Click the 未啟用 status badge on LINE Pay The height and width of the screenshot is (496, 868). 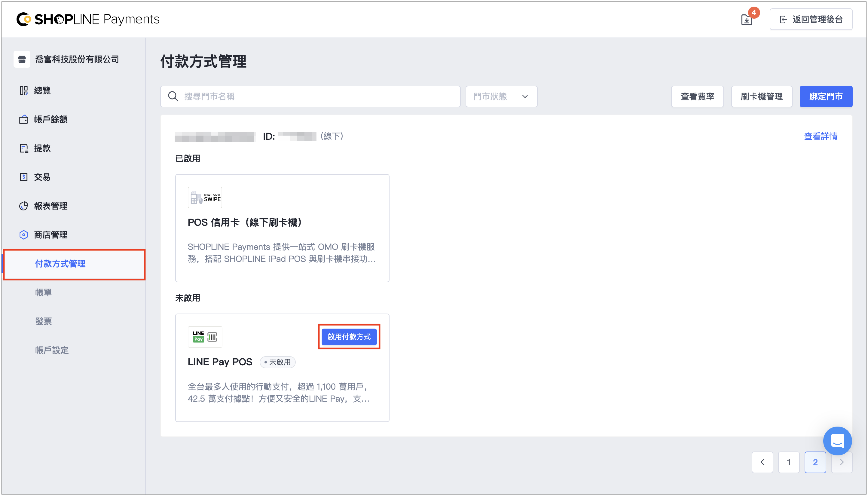278,362
